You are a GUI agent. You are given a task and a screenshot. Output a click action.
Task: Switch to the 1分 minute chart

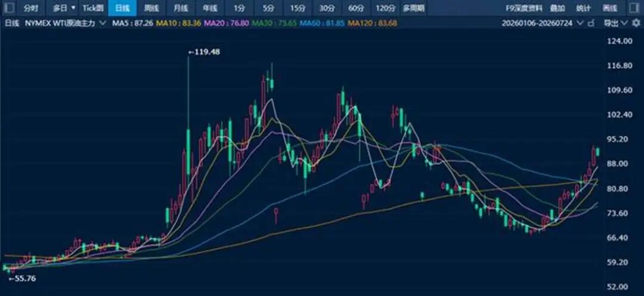(239, 8)
